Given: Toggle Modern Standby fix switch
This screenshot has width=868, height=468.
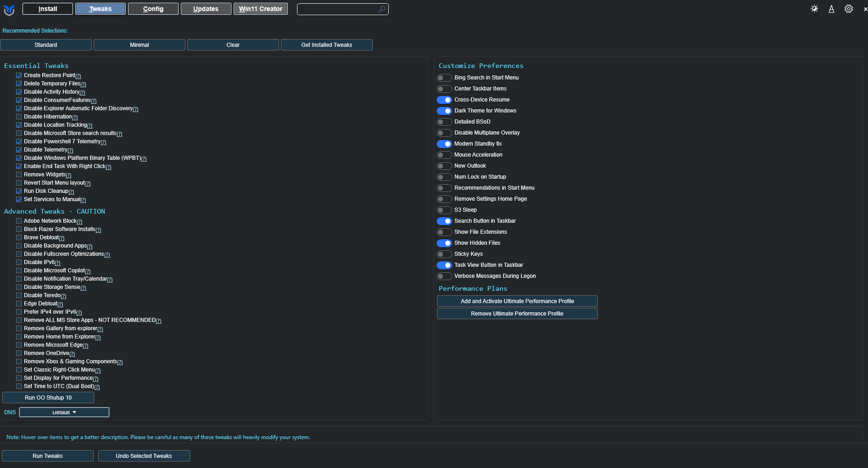Looking at the screenshot, I should point(444,144).
